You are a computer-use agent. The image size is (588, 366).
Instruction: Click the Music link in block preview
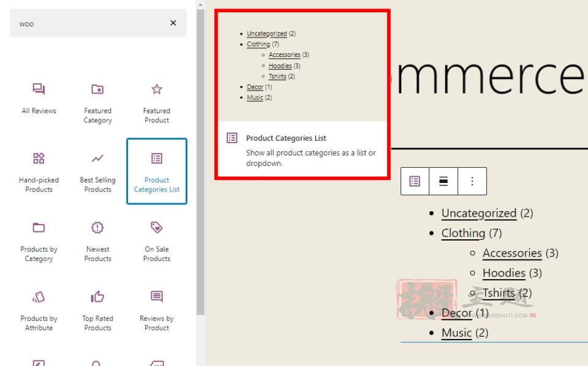255,97
